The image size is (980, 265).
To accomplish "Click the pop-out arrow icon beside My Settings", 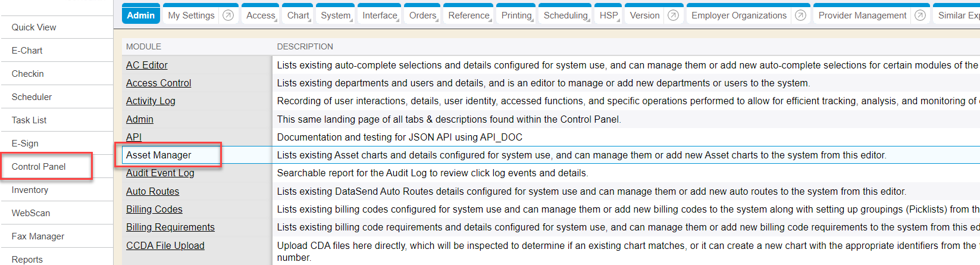I will click(228, 15).
